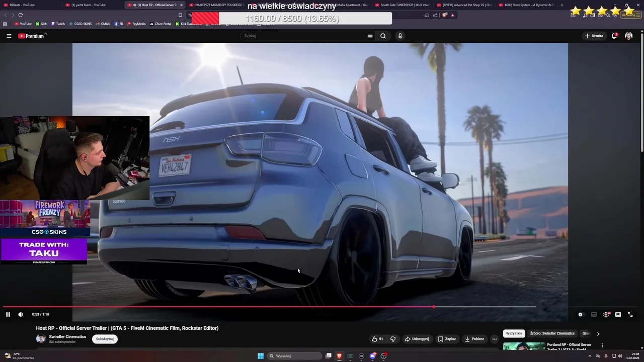The height and width of the screenshot is (362, 644).
Task: Bookmark this page icon
Action: tap(180, 15)
